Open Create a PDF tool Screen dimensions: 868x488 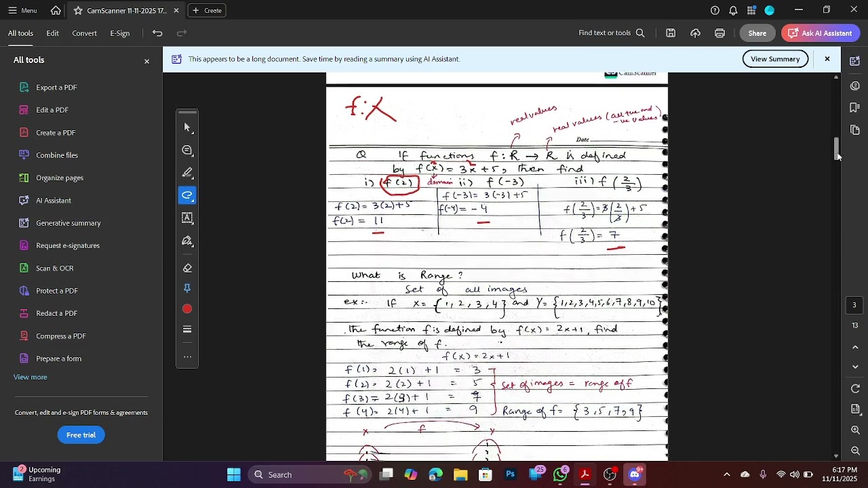(56, 133)
